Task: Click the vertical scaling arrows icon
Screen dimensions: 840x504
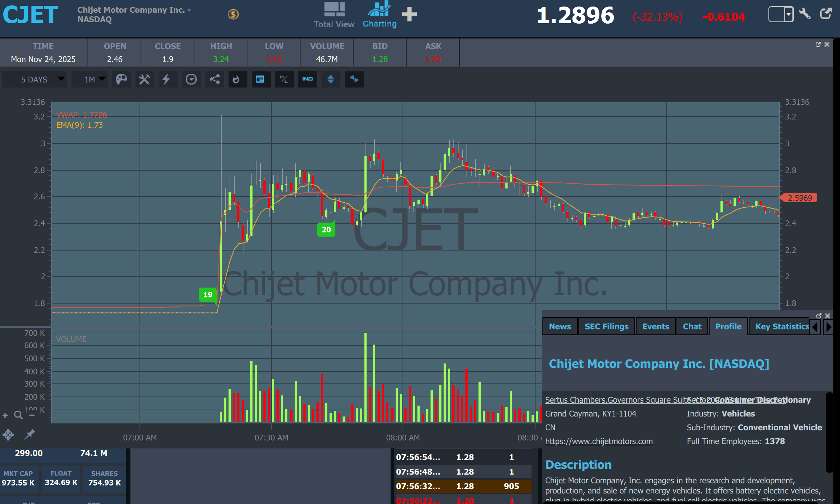Action: (x=331, y=79)
